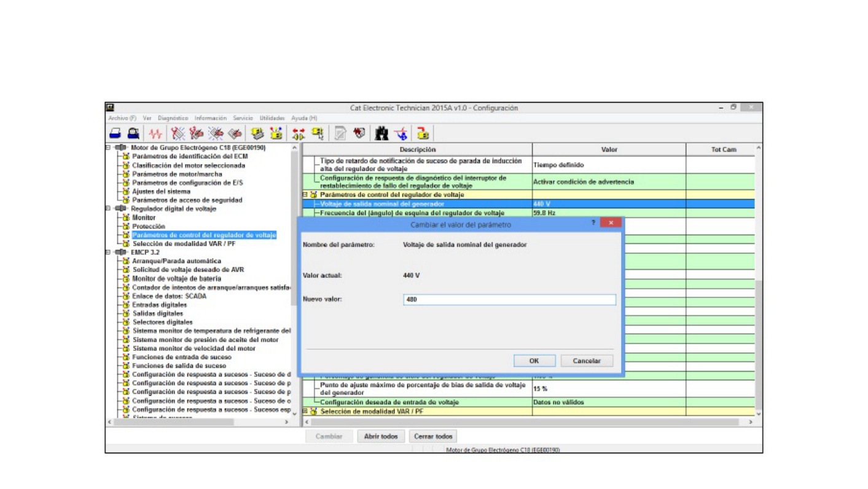Click the Cerrar todos button

(433, 436)
